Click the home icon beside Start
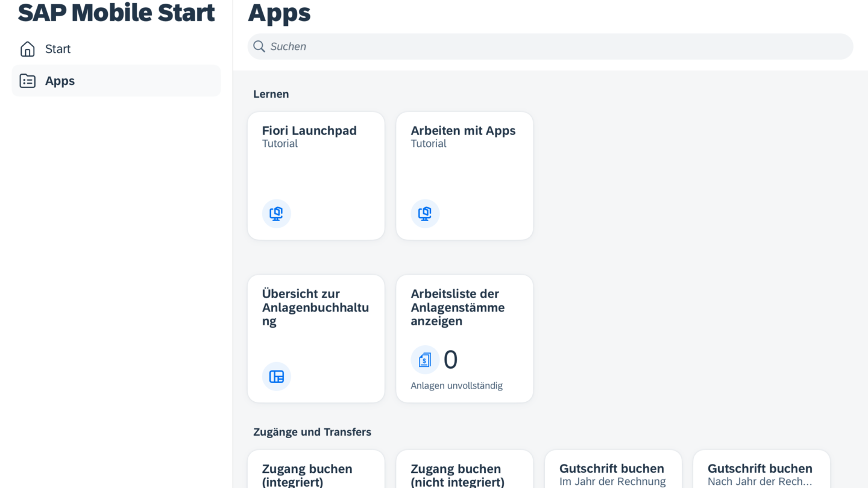 (28, 49)
